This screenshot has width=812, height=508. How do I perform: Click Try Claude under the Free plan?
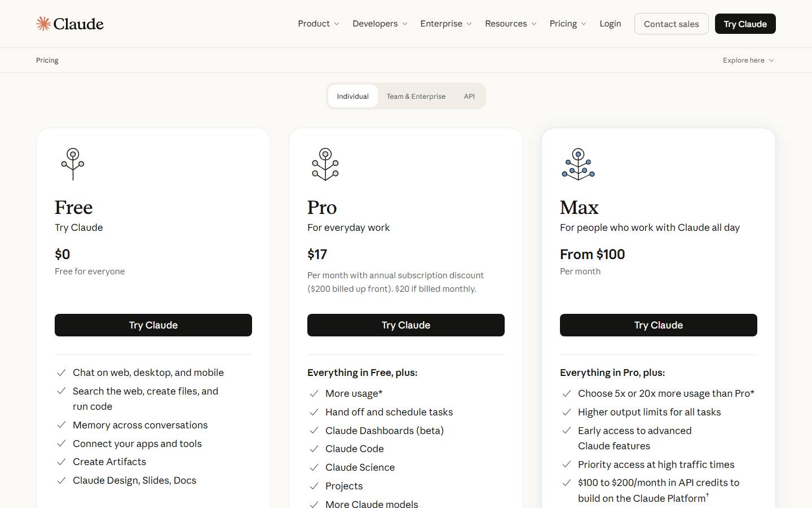(x=153, y=325)
